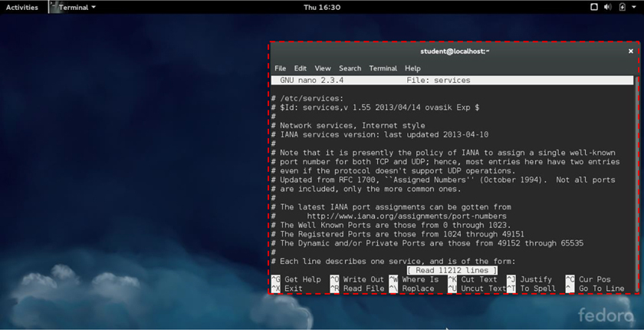Open the Terminal application menu in top bar

click(74, 7)
